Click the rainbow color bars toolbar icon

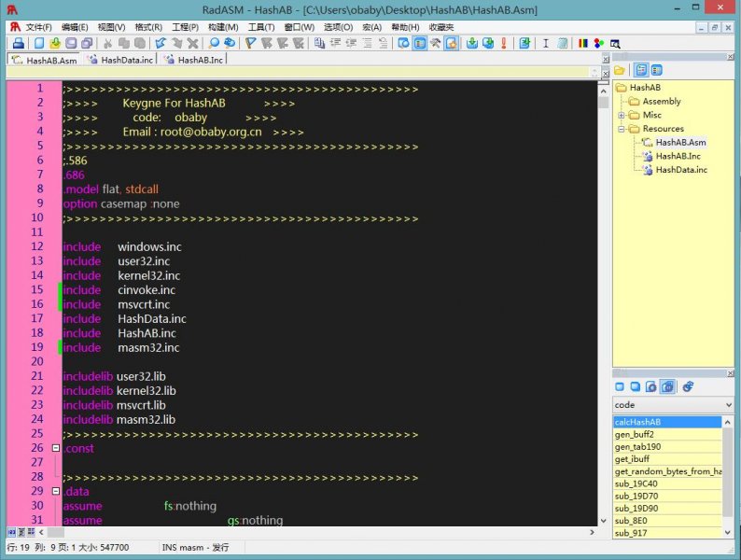click(x=582, y=43)
